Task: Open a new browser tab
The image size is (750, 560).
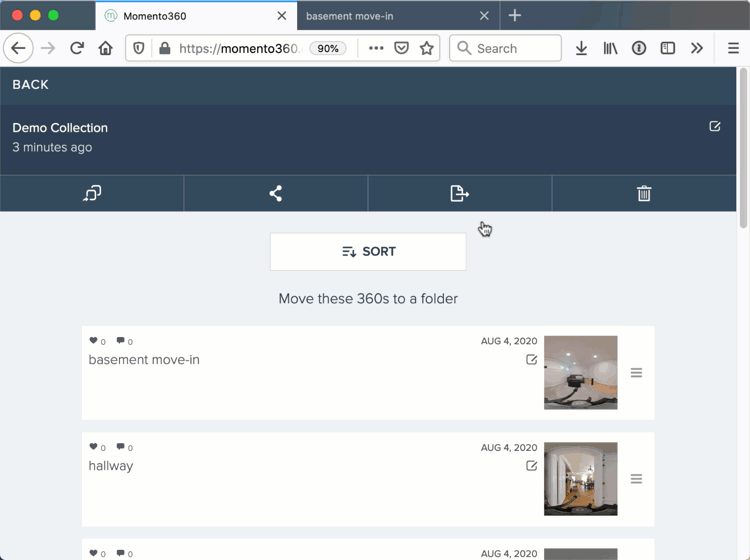Action: tap(515, 15)
